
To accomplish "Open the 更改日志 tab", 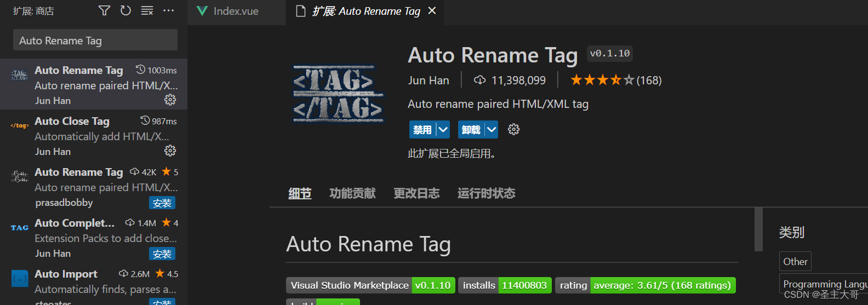I will [416, 193].
